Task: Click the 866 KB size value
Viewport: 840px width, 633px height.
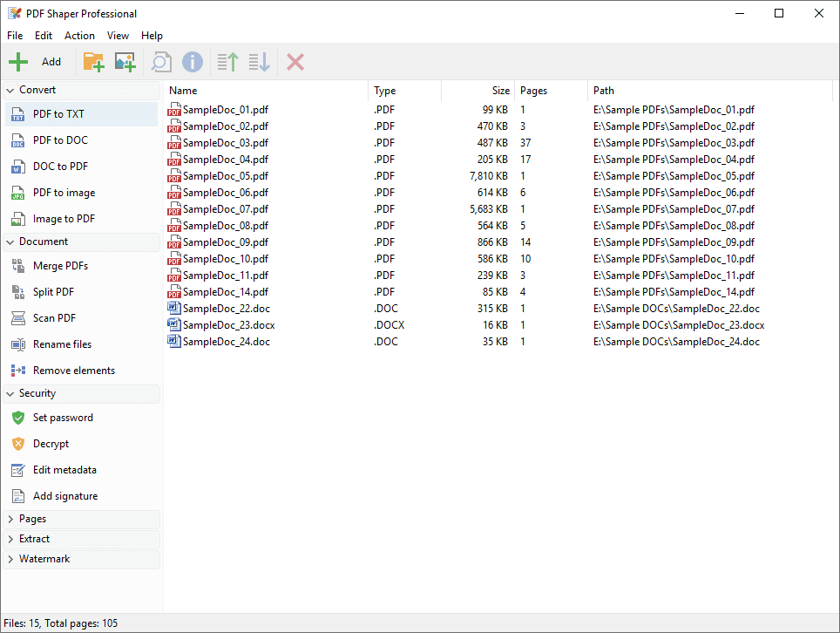Action: coord(492,242)
